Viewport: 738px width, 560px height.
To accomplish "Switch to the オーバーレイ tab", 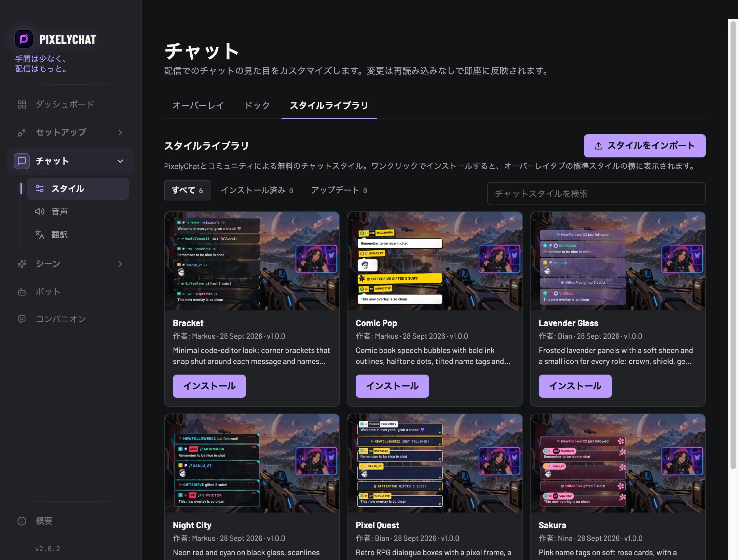I will tap(198, 106).
